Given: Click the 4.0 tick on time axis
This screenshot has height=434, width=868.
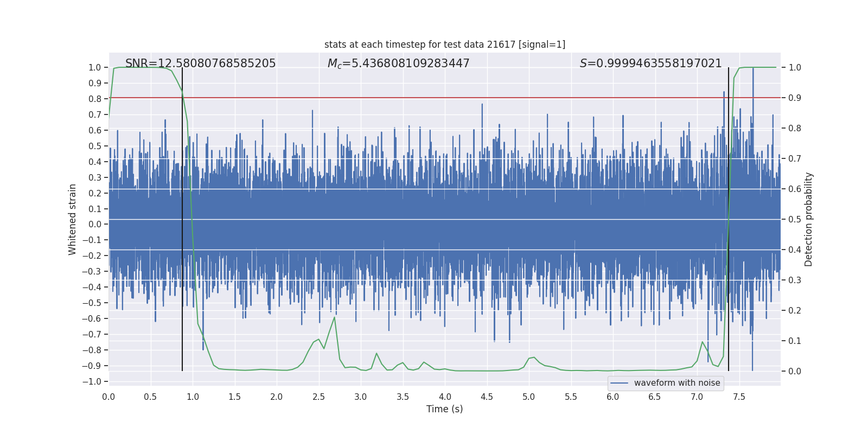Looking at the screenshot, I should click(445, 397).
